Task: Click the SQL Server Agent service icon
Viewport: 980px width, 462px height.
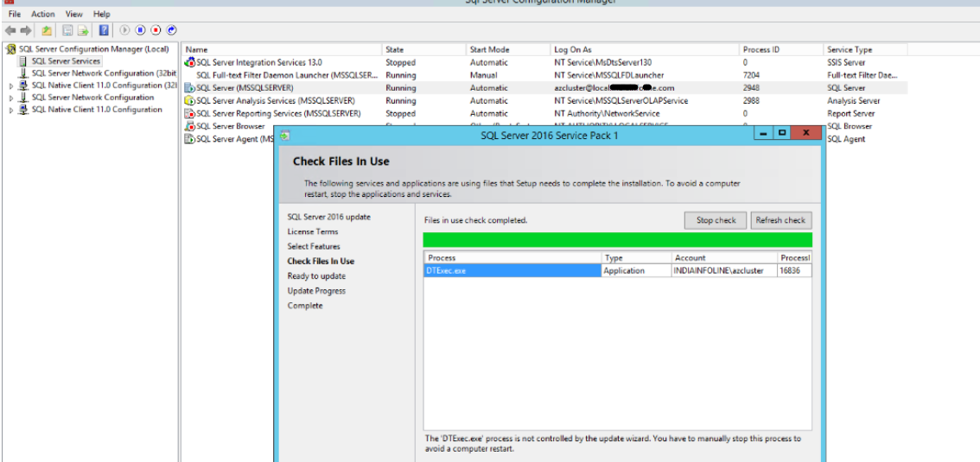Action: point(190,139)
